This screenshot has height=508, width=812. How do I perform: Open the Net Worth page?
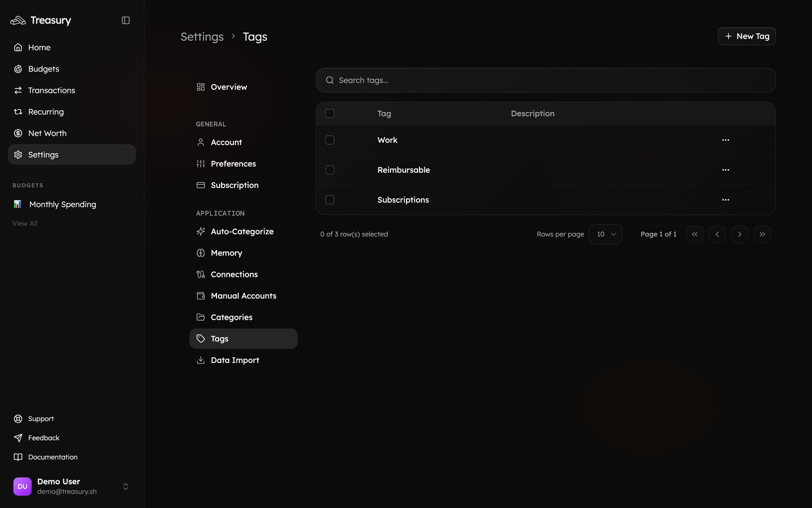click(72, 133)
